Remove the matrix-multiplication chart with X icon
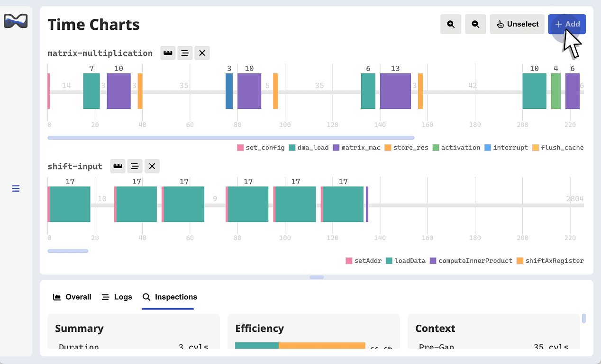The height and width of the screenshot is (364, 601). (x=202, y=53)
